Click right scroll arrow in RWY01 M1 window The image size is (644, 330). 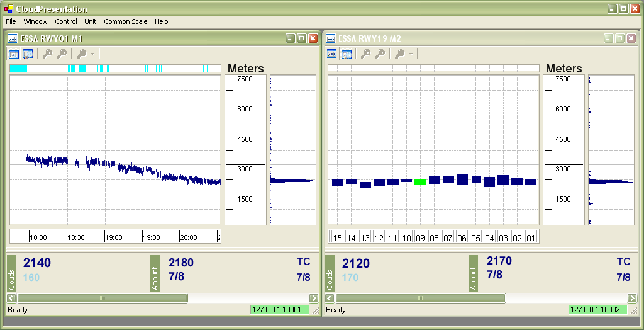(314, 299)
